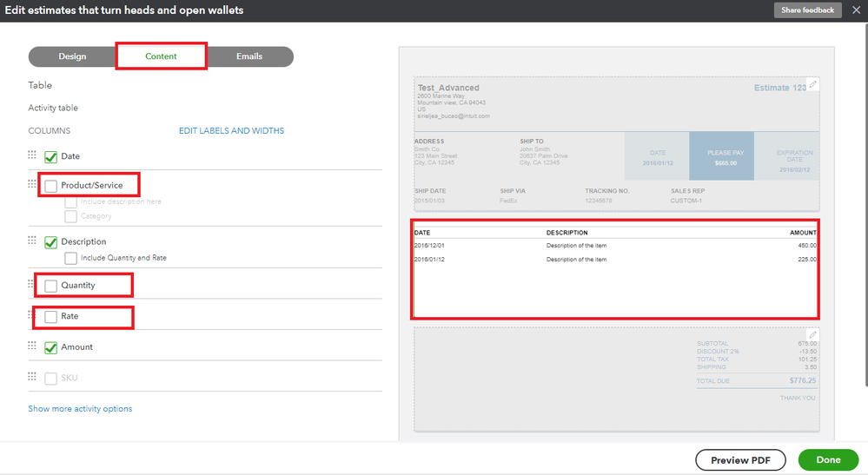Click the PLEASE PAY box in preview
The width and height of the screenshot is (868, 475).
(x=721, y=156)
